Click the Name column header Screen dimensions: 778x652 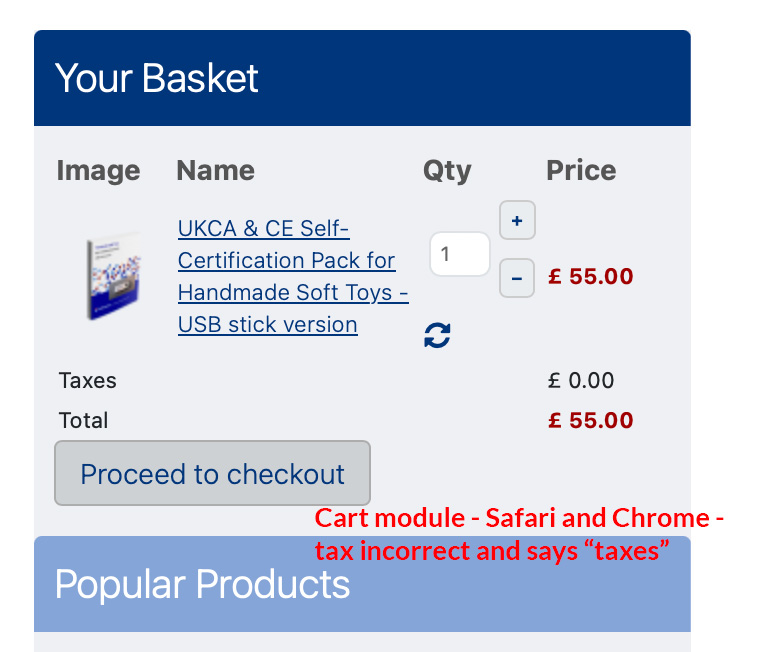(215, 171)
